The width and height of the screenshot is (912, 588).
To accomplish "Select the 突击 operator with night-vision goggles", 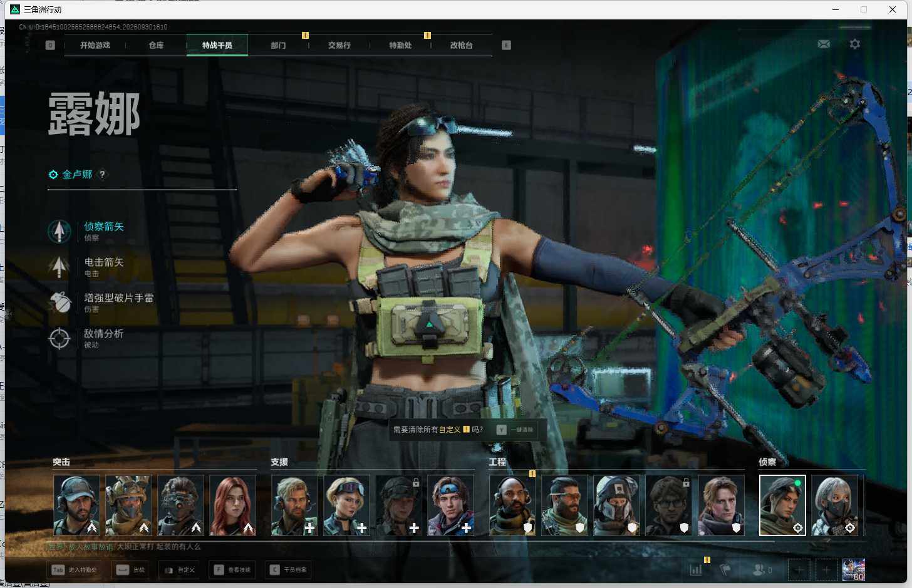I will tap(180, 505).
